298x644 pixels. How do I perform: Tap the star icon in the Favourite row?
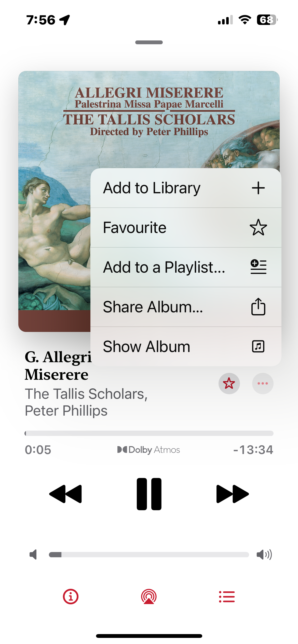click(258, 227)
